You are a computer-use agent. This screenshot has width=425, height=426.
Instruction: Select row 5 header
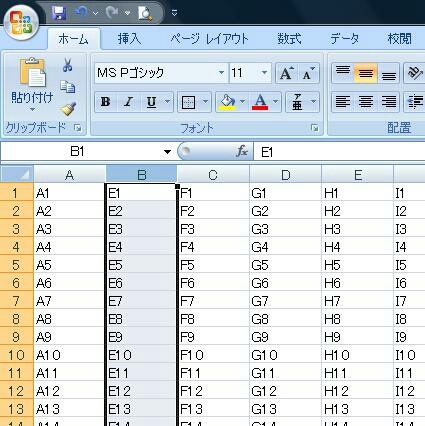click(x=16, y=265)
